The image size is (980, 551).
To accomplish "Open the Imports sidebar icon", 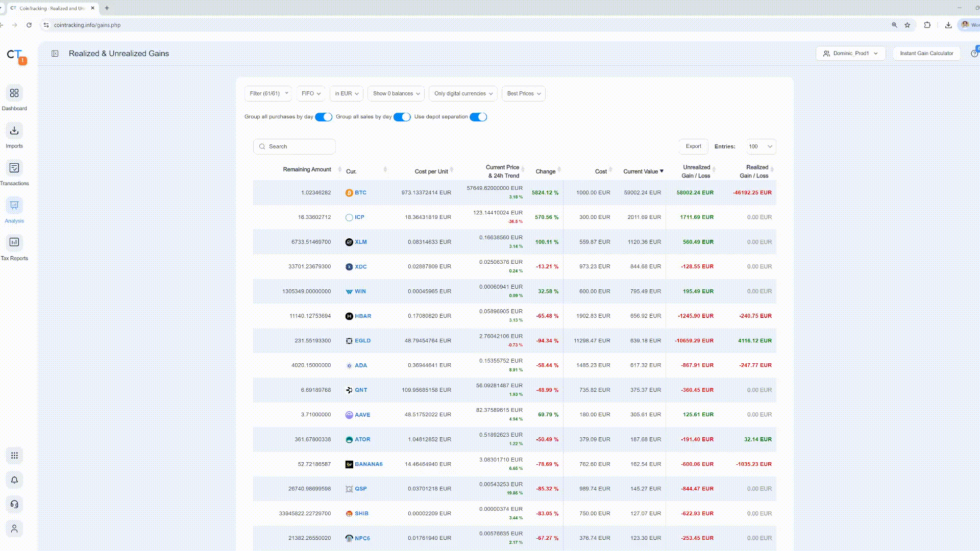I will (14, 131).
